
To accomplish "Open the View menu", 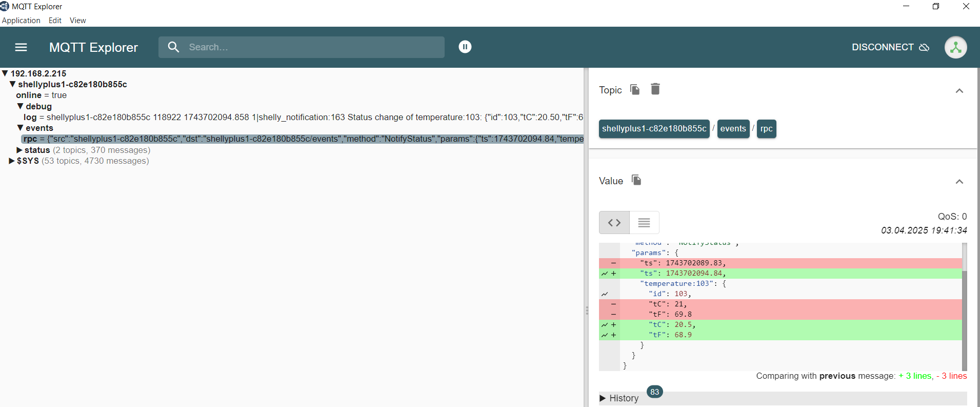I will click(x=78, y=21).
